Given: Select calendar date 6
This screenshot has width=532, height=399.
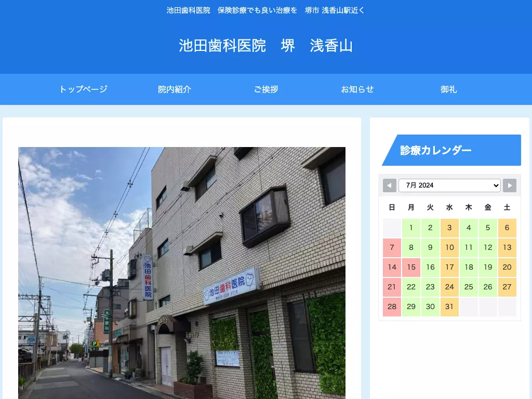Looking at the screenshot, I should 507,228.
